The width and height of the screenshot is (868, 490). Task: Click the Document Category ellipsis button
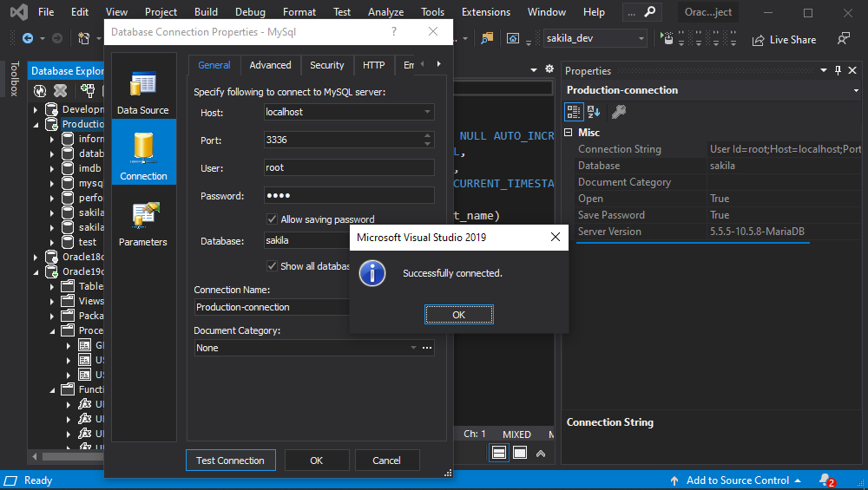427,348
